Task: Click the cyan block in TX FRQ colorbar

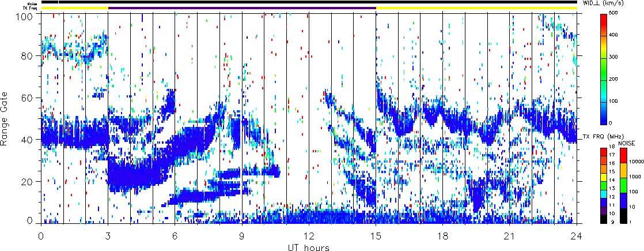Action: click(x=604, y=194)
